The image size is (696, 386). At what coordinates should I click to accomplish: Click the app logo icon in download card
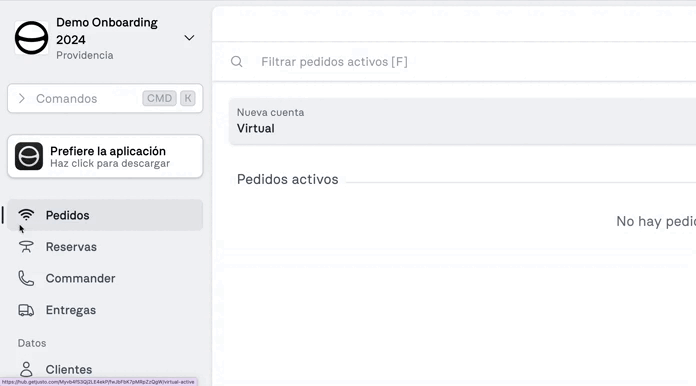coord(29,156)
